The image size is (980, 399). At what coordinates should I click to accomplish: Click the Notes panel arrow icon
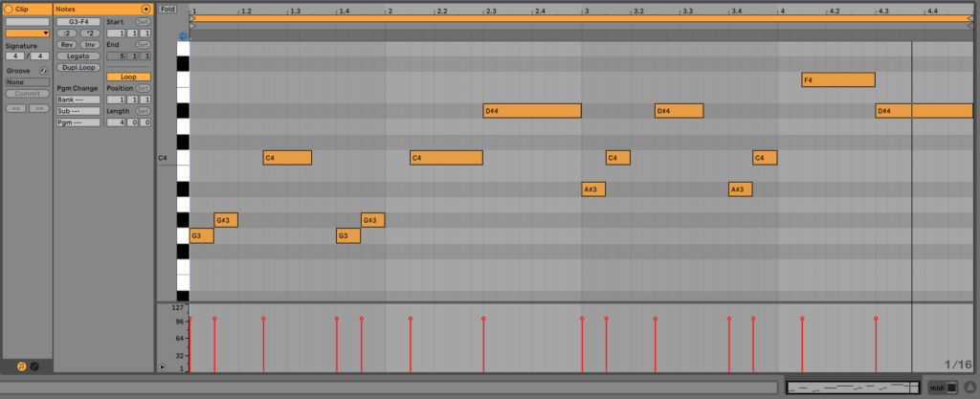click(145, 10)
